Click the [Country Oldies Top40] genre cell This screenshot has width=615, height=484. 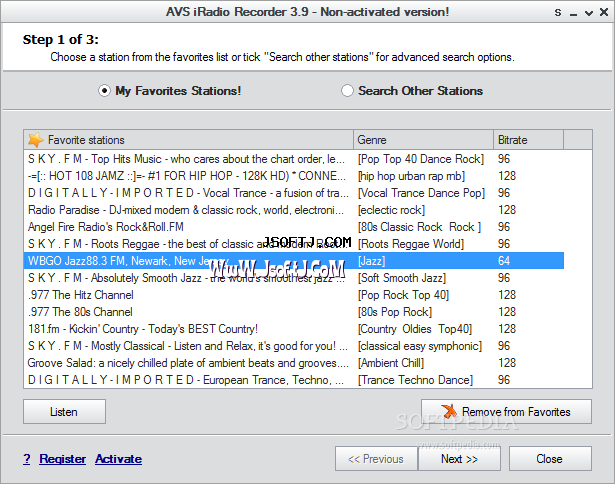tap(415, 329)
